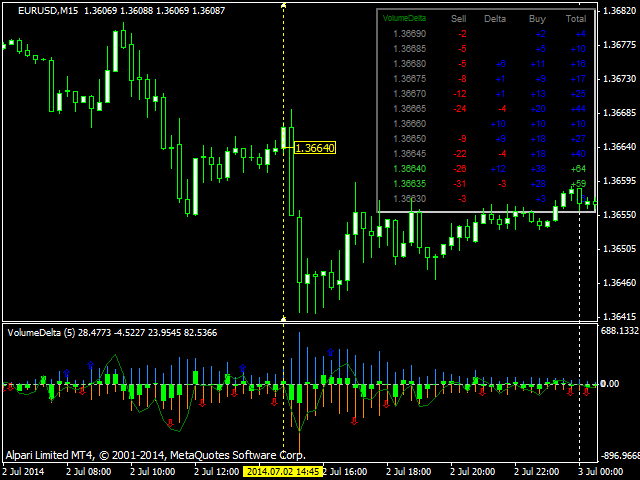Click the green 1.36635 row price in table
640x480 pixels.
(x=409, y=184)
